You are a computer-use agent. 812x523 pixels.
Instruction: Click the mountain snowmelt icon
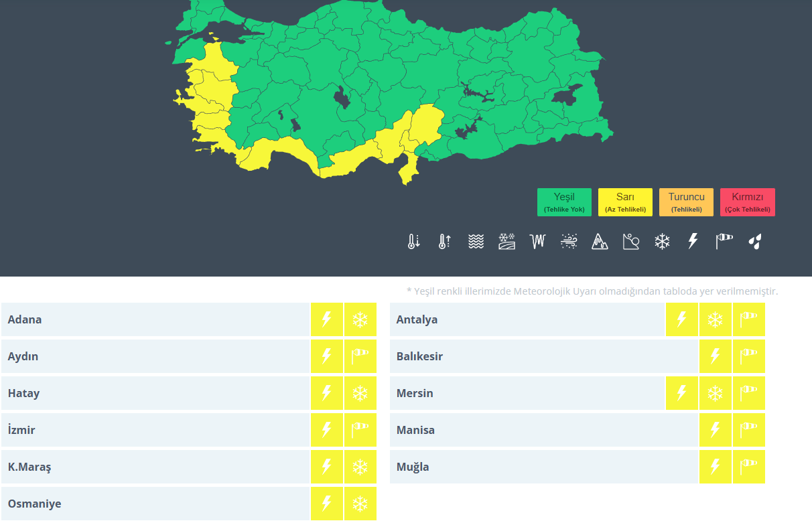600,242
